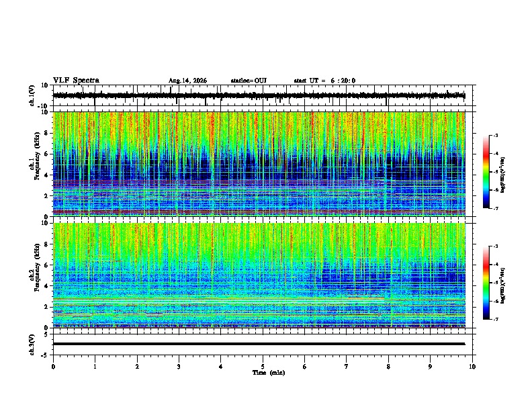Click the ch.3(V) axis label
The width and height of the screenshot is (532, 411).
[x=32, y=345]
